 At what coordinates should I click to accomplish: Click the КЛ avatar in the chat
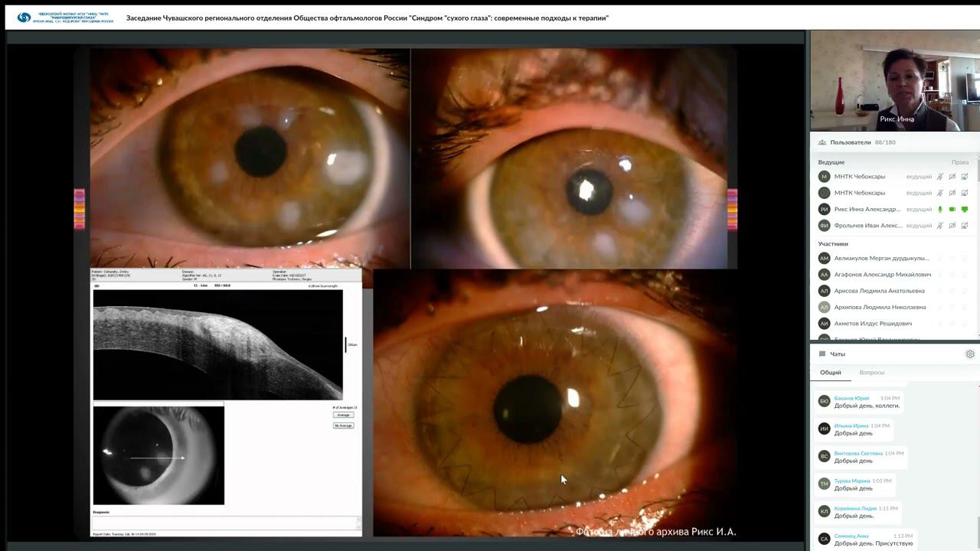[824, 511]
